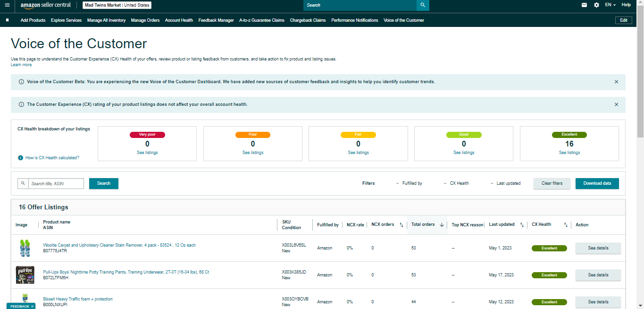Screen dimensions: 644x309
Task: See listings under Fair
Action: (x=359, y=153)
